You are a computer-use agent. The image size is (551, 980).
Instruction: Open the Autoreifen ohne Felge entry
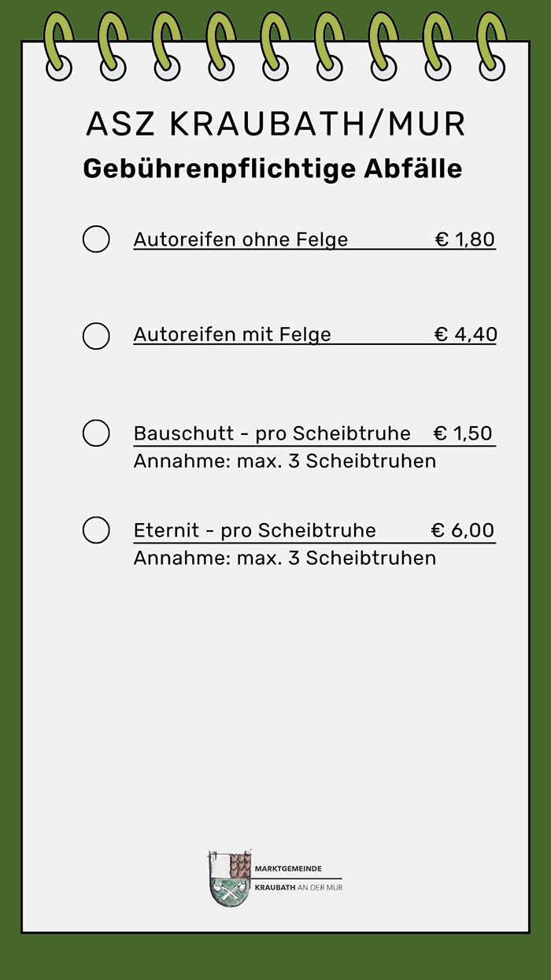pyautogui.click(x=241, y=239)
